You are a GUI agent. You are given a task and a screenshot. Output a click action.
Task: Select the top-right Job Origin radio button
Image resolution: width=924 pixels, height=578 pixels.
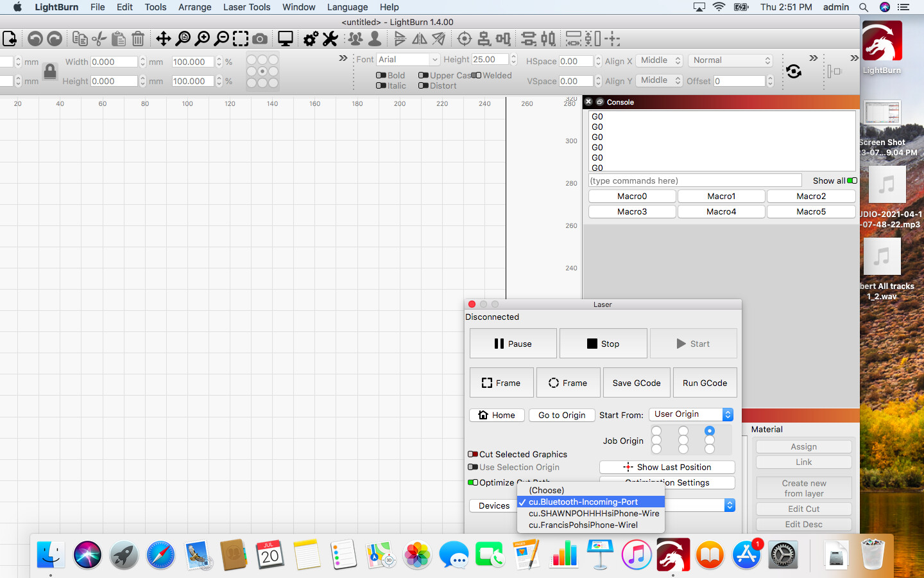coord(710,431)
